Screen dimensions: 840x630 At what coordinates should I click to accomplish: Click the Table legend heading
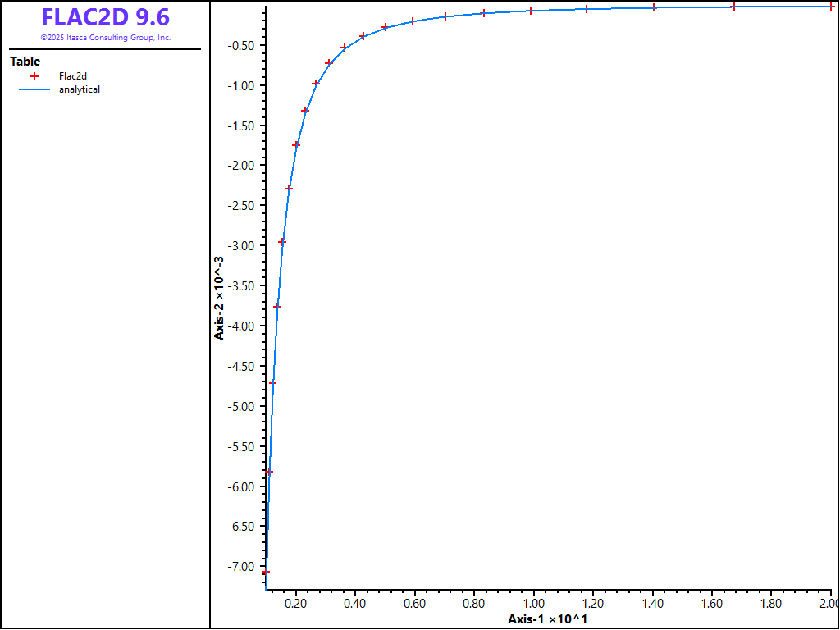(25, 62)
